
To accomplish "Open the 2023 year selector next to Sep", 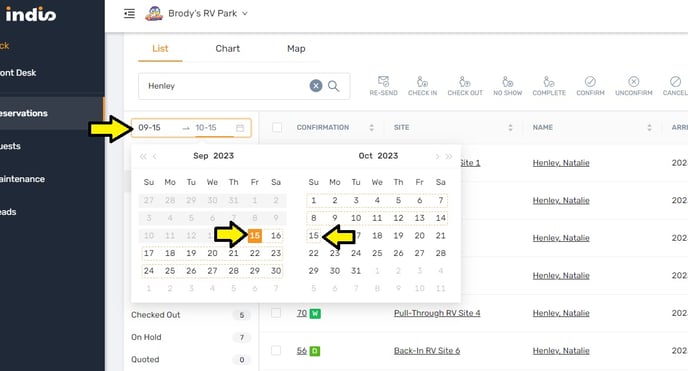I will click(223, 156).
